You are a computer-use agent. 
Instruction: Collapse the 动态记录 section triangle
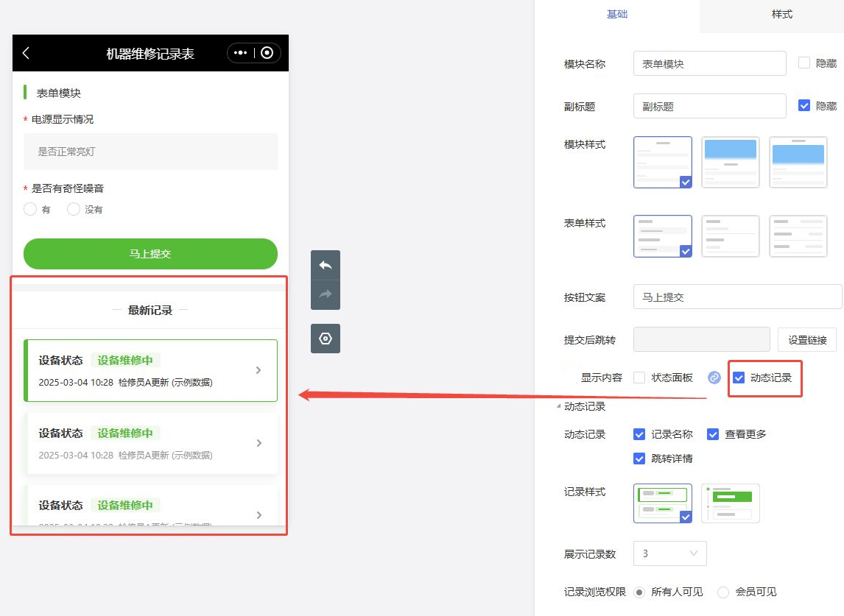(559, 407)
